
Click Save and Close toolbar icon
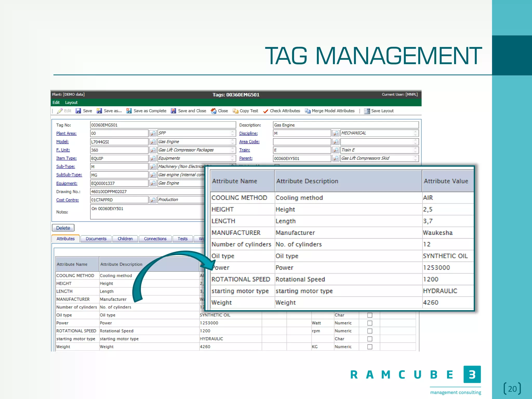click(173, 111)
